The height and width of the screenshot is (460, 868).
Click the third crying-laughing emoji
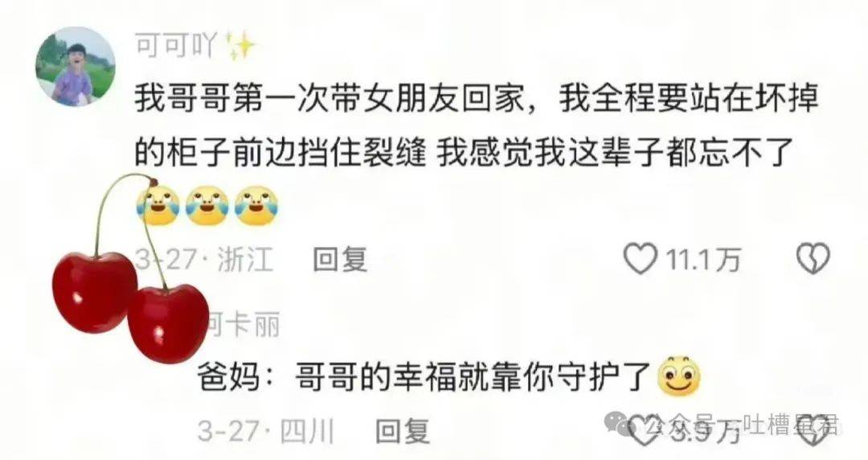(x=256, y=206)
